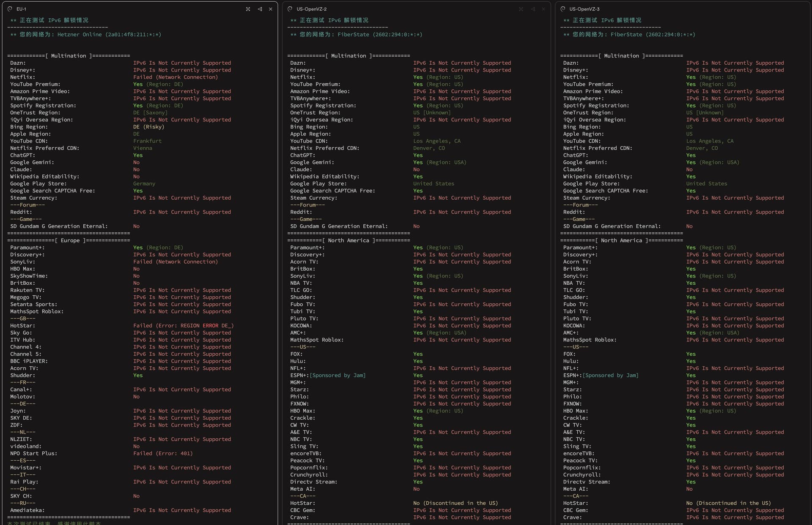The image size is (812, 525).
Task: Click 'DE [Saxony]' OneTrust Region value
Action: [150, 113]
